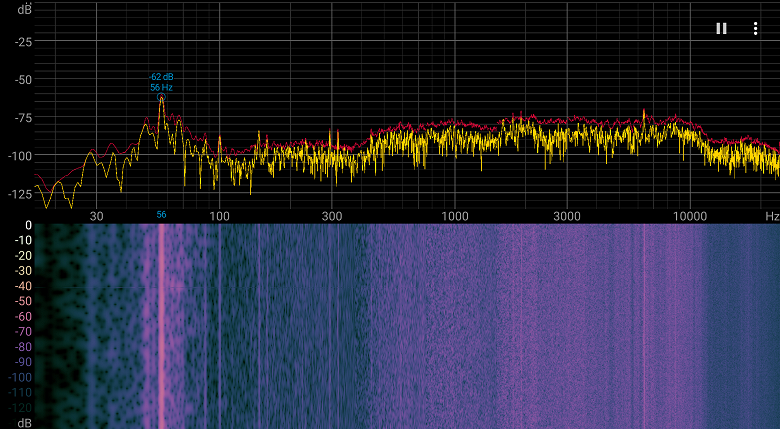
Task: Click the blue '56 Hz' peak readout
Action: tap(162, 88)
